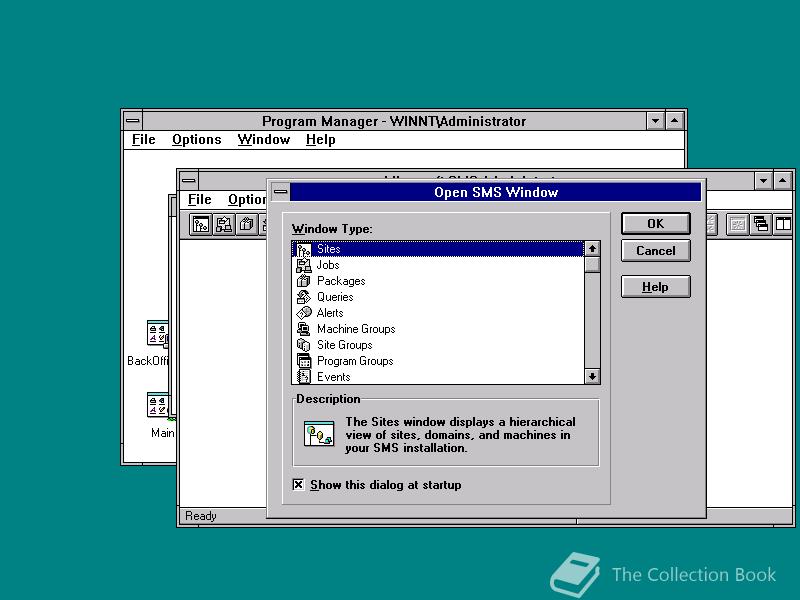Open Program Manager control menu box
The image size is (800, 600).
pyautogui.click(x=133, y=121)
